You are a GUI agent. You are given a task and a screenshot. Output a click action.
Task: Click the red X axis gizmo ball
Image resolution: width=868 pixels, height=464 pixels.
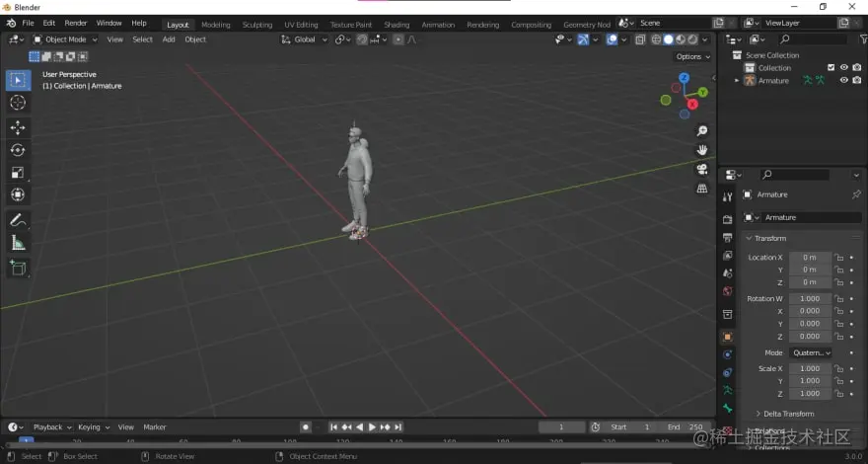coord(692,105)
